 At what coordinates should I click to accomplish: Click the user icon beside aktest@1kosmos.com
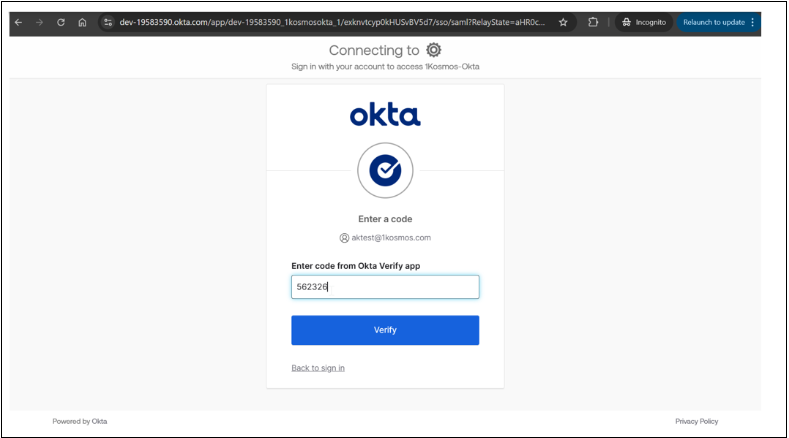point(344,238)
